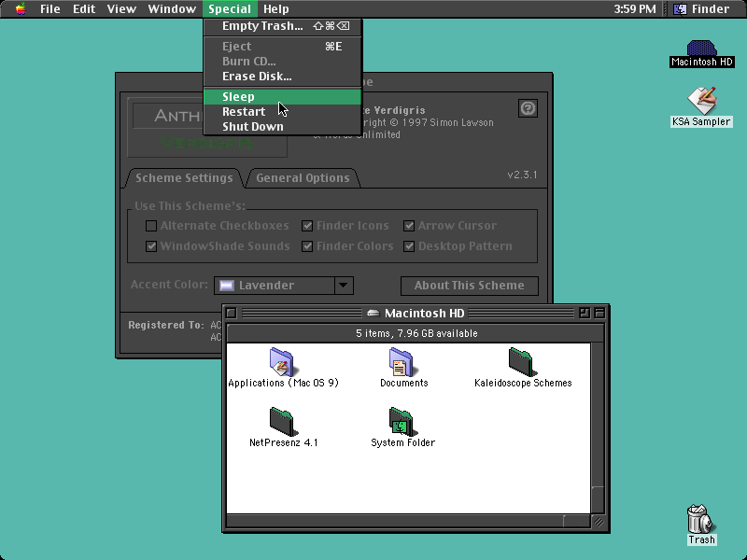Click the Macintosh HD window resize grip

pos(599,522)
